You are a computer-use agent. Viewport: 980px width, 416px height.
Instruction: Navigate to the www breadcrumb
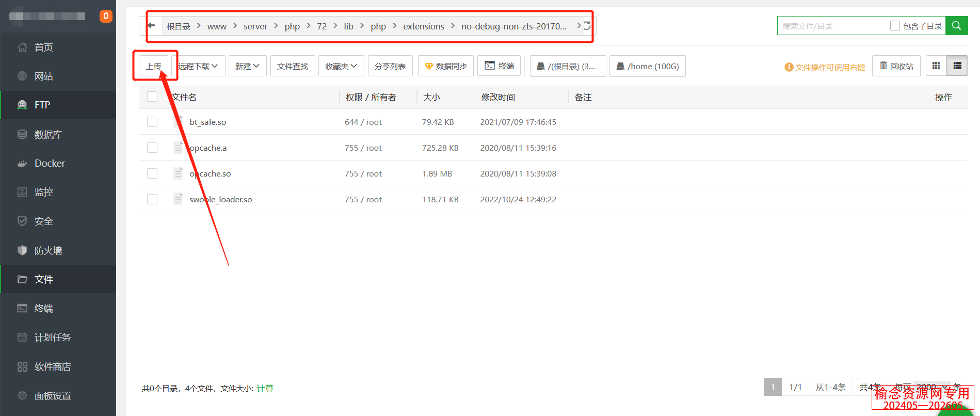coord(217,26)
